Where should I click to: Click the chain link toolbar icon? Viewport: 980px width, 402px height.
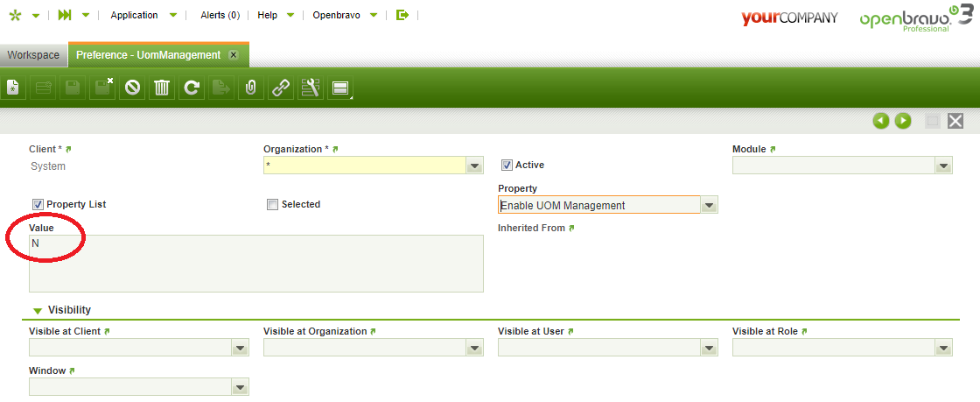281,87
